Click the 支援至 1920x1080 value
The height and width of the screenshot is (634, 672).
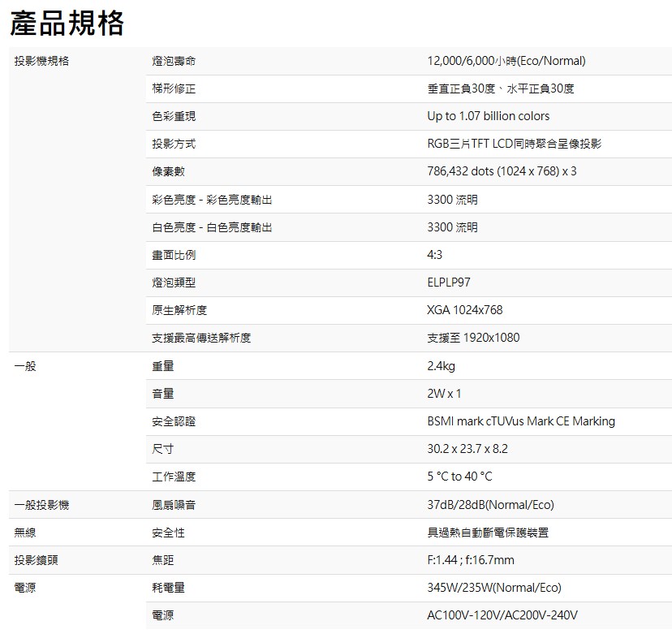coord(473,338)
